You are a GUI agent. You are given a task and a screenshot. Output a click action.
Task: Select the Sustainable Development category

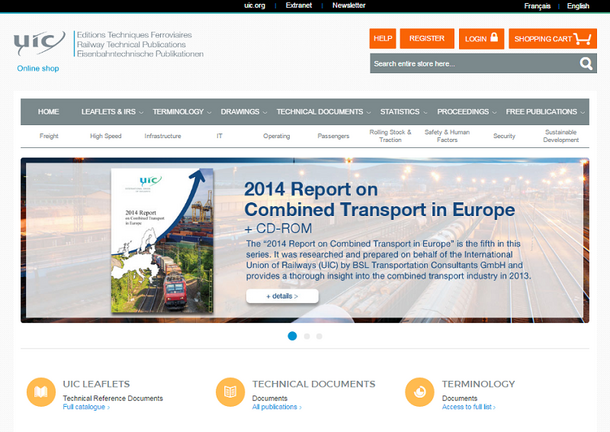[561, 136]
